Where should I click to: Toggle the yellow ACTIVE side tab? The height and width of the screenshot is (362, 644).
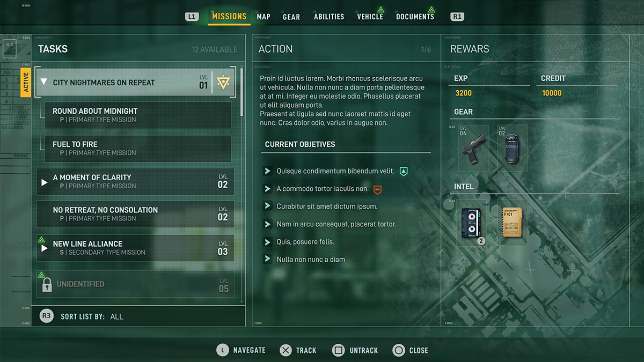coord(25,83)
